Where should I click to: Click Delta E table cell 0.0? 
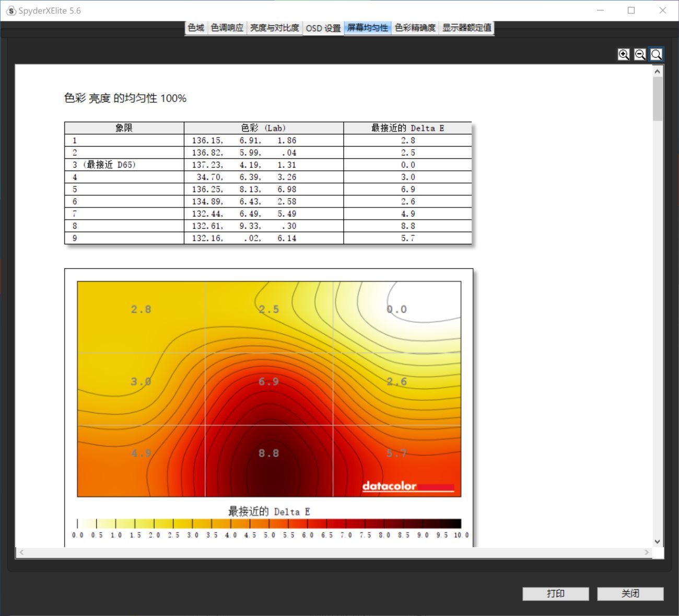coord(408,165)
